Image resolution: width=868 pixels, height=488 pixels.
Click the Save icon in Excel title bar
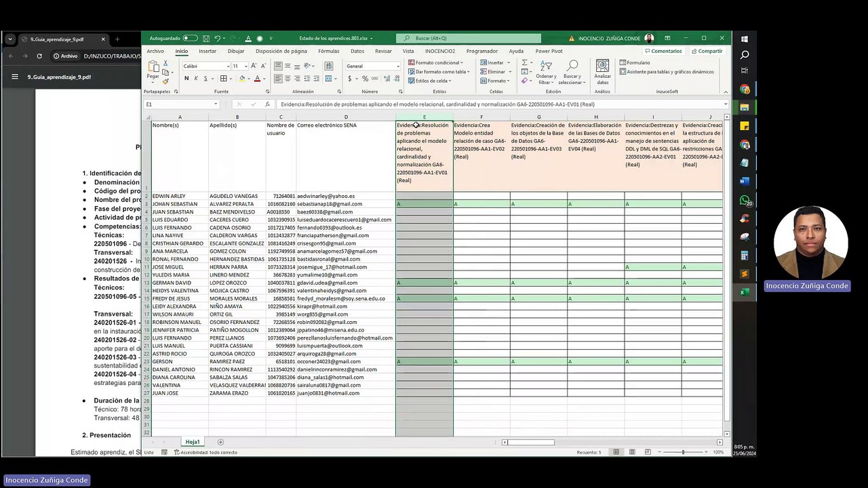(x=206, y=39)
